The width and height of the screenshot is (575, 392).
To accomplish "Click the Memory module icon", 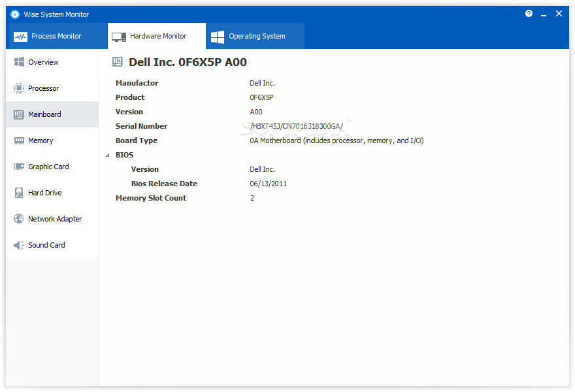I will pos(19,140).
